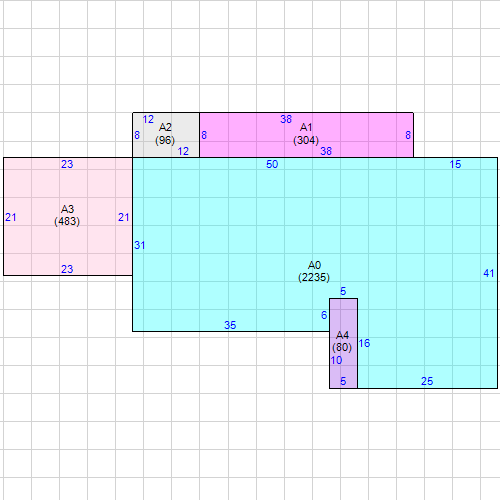Click the 41 dimension value
500x500 pixels.
click(x=489, y=274)
